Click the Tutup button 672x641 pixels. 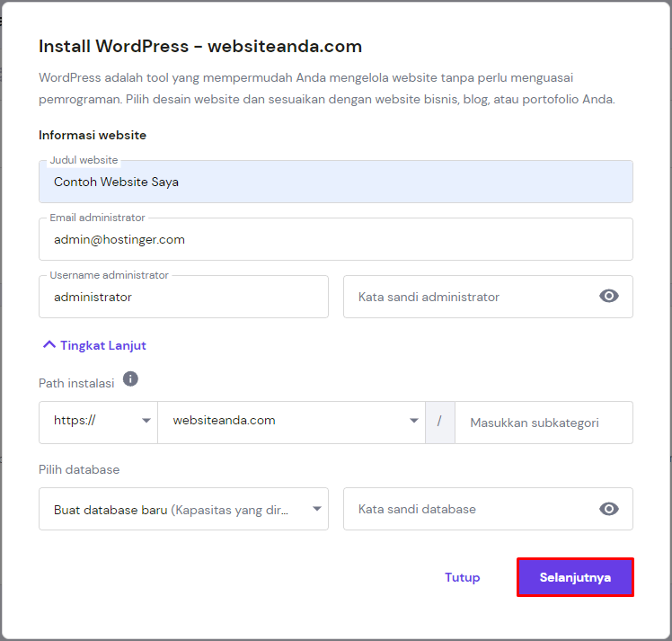[x=462, y=577]
